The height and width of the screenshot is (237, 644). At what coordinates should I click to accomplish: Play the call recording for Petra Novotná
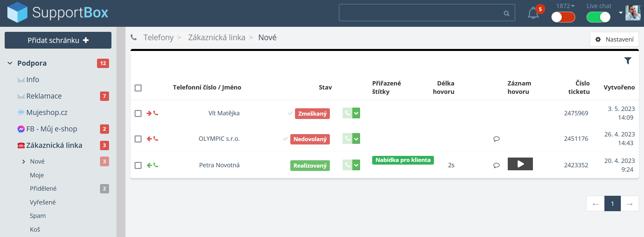[520, 164]
